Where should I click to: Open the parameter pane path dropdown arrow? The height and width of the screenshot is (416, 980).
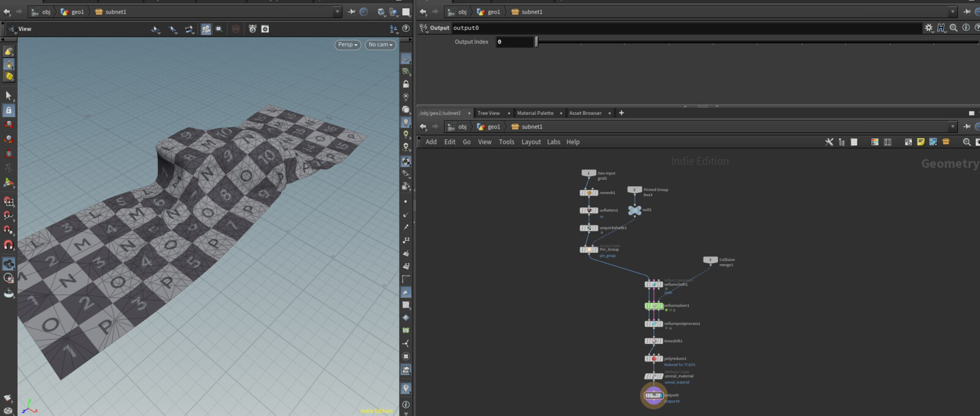pos(952,12)
